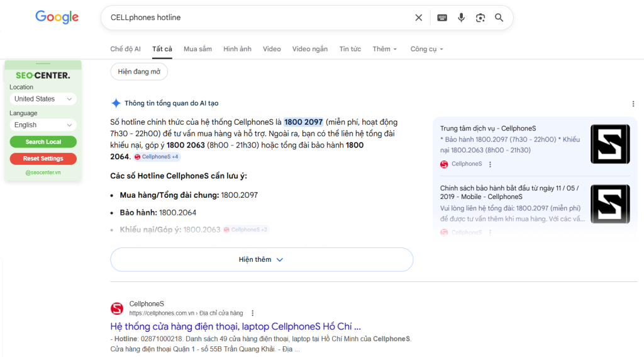This screenshot has width=644, height=357.
Task: Start voice search with microphone icon
Action: [x=461, y=18]
